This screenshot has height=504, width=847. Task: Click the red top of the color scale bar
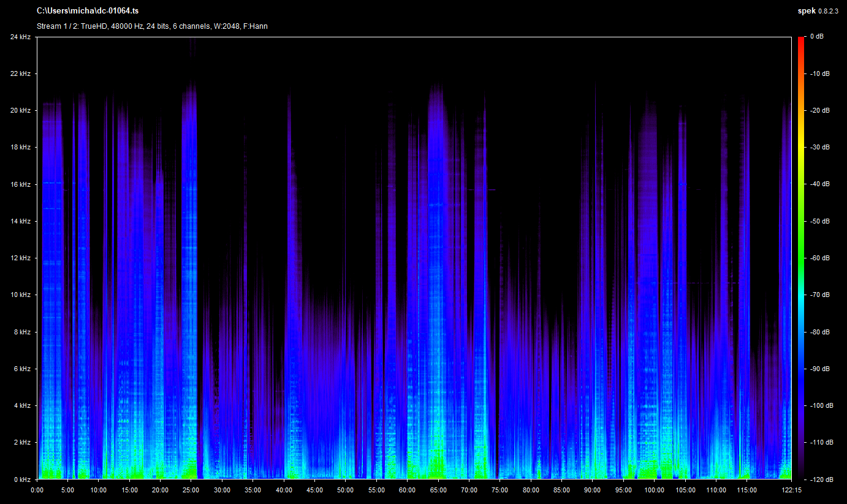[801, 42]
